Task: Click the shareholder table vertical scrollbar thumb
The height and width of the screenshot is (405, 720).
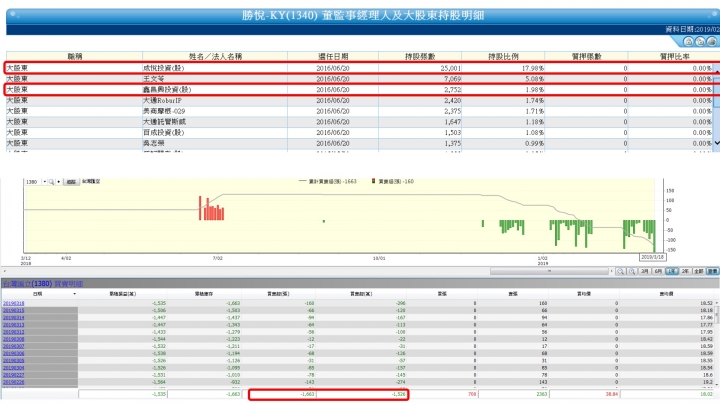Action: pyautogui.click(x=716, y=91)
